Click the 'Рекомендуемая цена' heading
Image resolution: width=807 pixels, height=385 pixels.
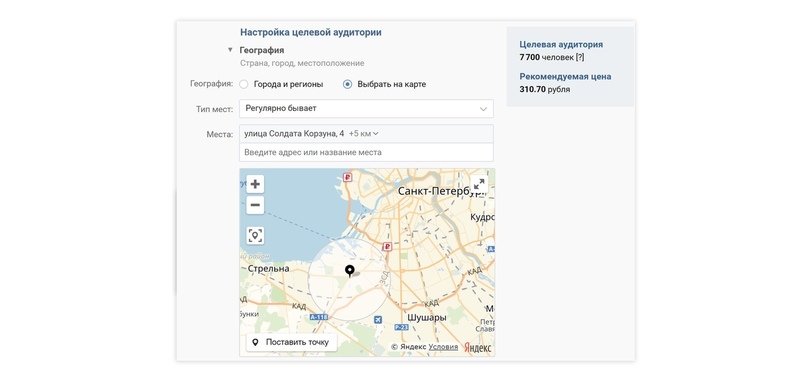(565, 77)
